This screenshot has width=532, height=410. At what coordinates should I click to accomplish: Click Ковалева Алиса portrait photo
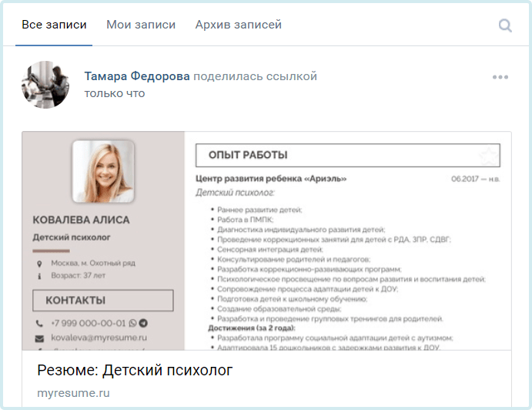pyautogui.click(x=103, y=172)
